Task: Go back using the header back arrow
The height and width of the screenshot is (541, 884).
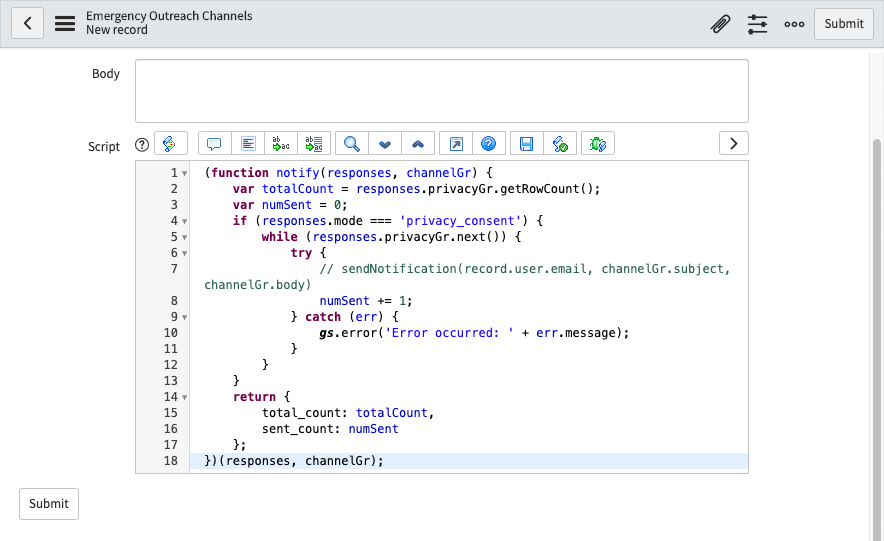Action: [27, 24]
